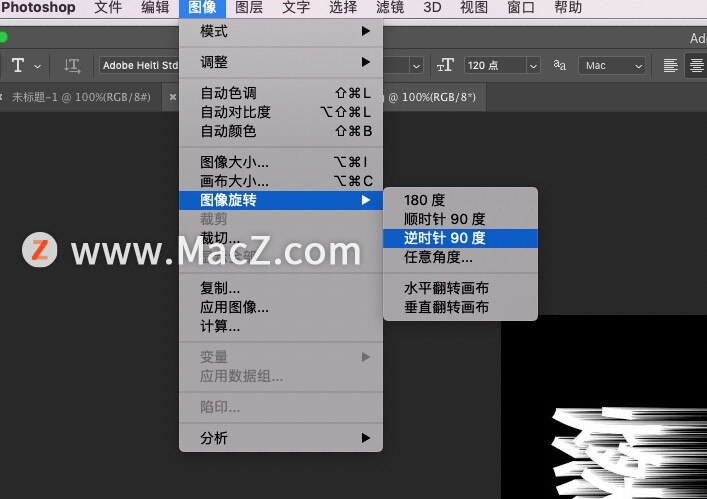This screenshot has height=499, width=707.
Task: Expand the font style dropdown arrow
Action: (x=416, y=66)
